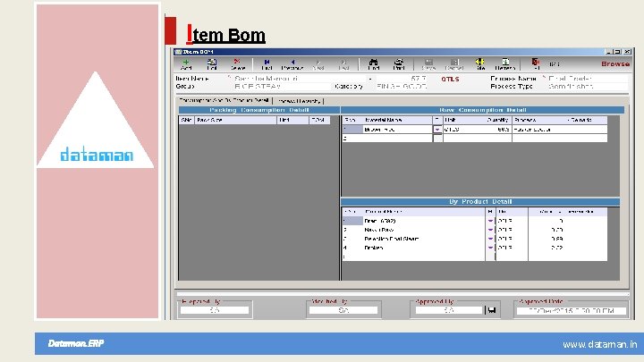This screenshot has height=362, width=644.
Task: Click the QTLS unit label
Action: 450,79
